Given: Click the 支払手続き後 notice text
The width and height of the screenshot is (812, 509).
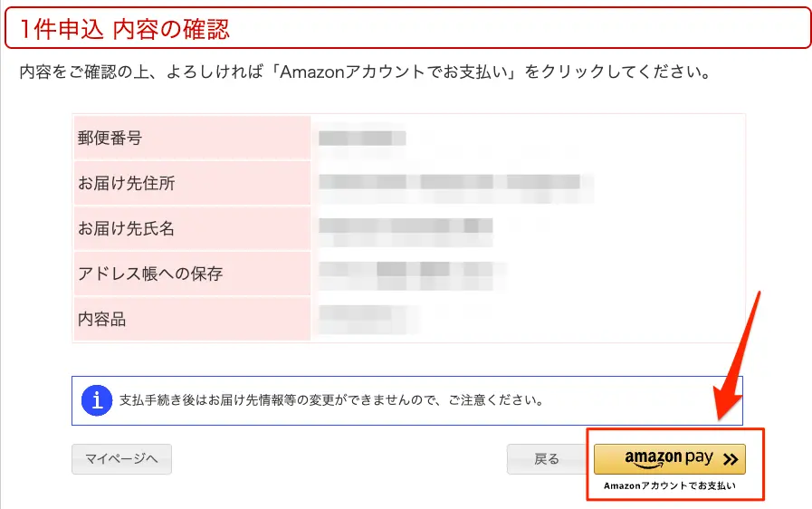Looking at the screenshot, I should pyautogui.click(x=331, y=399).
